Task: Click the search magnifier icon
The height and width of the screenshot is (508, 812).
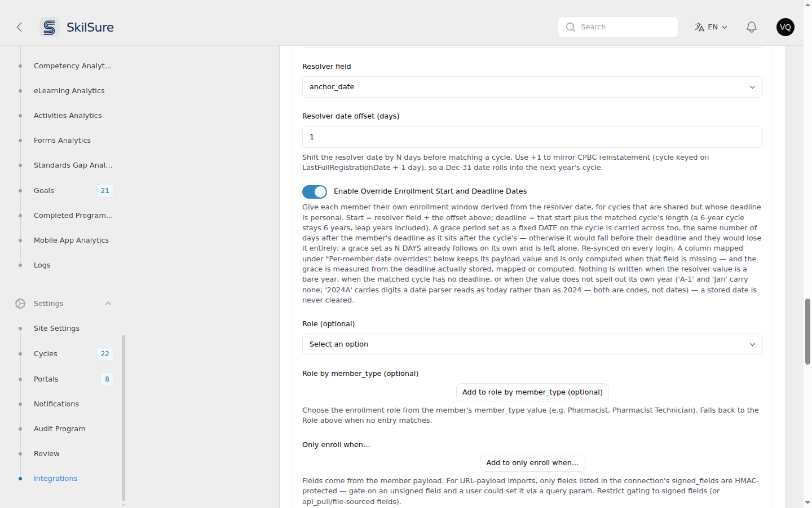Action: pyautogui.click(x=571, y=27)
